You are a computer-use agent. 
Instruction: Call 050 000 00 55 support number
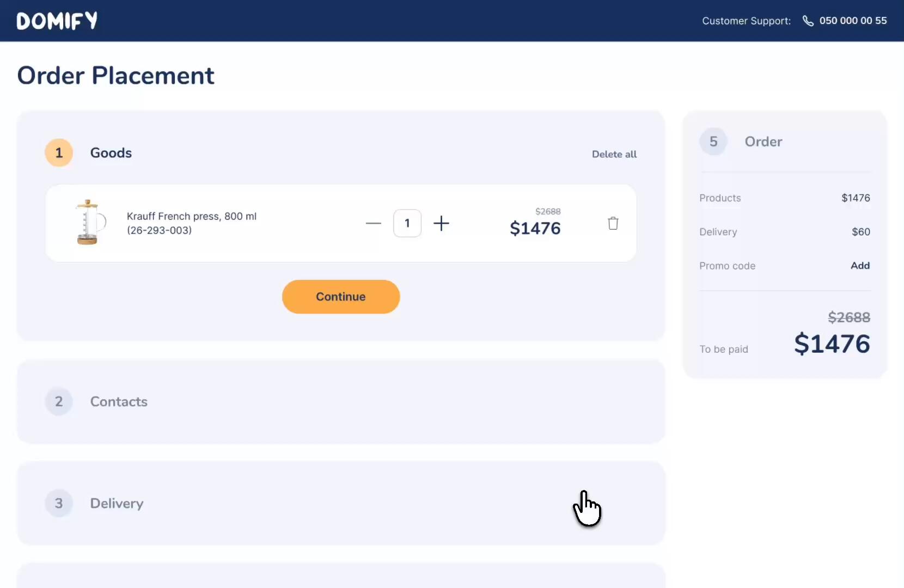(852, 21)
